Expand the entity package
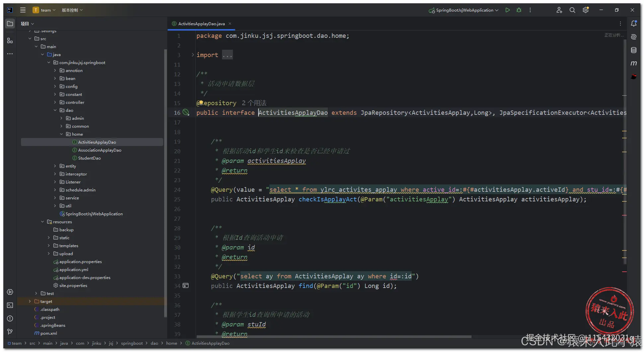This screenshot has height=352, width=644. tap(55, 166)
